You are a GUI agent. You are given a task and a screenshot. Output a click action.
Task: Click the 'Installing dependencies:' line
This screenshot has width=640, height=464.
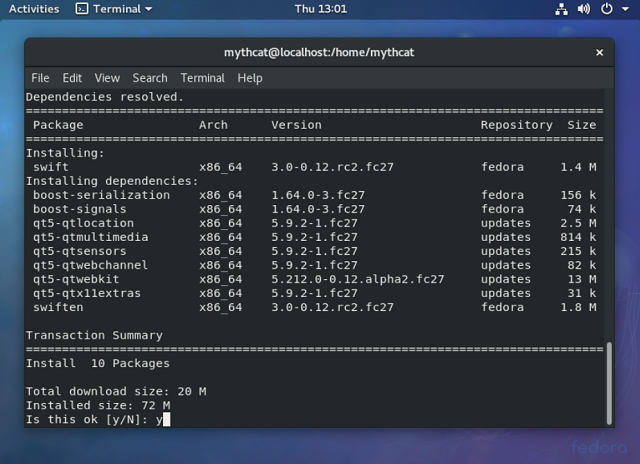[112, 181]
